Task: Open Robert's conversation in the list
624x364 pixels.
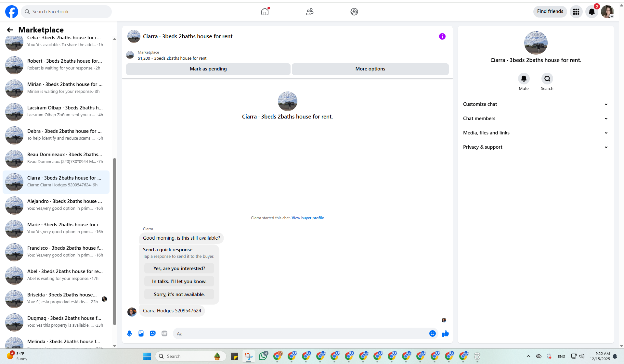Action: (x=56, y=65)
